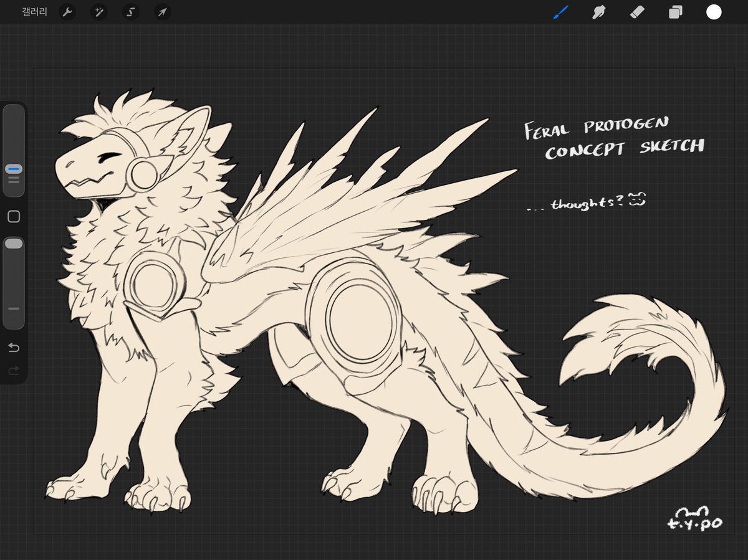
Task: Click the 't.y.po' artist signature
Action: pos(694,518)
